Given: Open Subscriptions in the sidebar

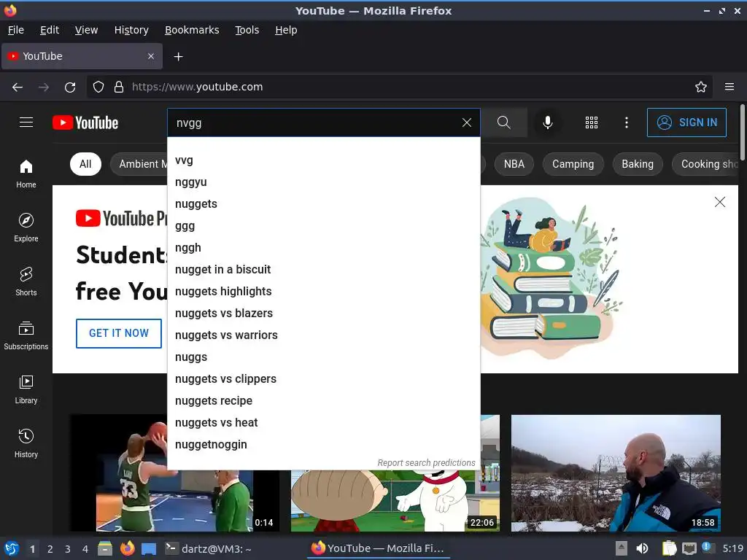Looking at the screenshot, I should pyautogui.click(x=26, y=335).
